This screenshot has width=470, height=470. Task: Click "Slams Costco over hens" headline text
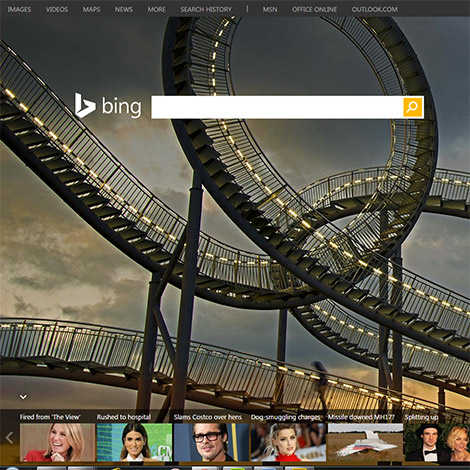pos(207,417)
